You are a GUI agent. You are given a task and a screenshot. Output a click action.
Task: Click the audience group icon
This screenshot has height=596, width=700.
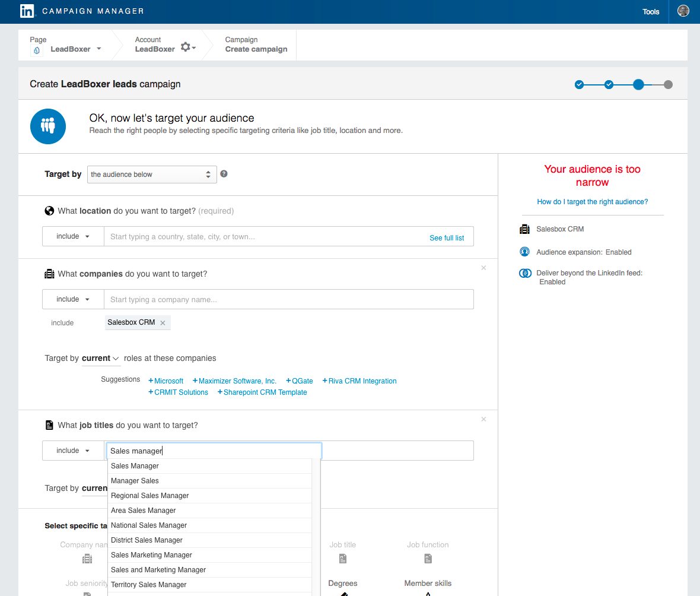point(48,126)
